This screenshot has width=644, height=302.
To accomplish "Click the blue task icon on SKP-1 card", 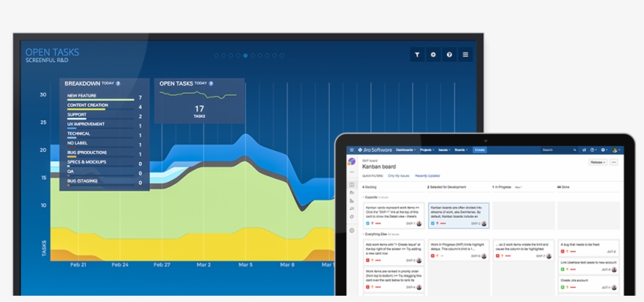I will click(x=368, y=223).
